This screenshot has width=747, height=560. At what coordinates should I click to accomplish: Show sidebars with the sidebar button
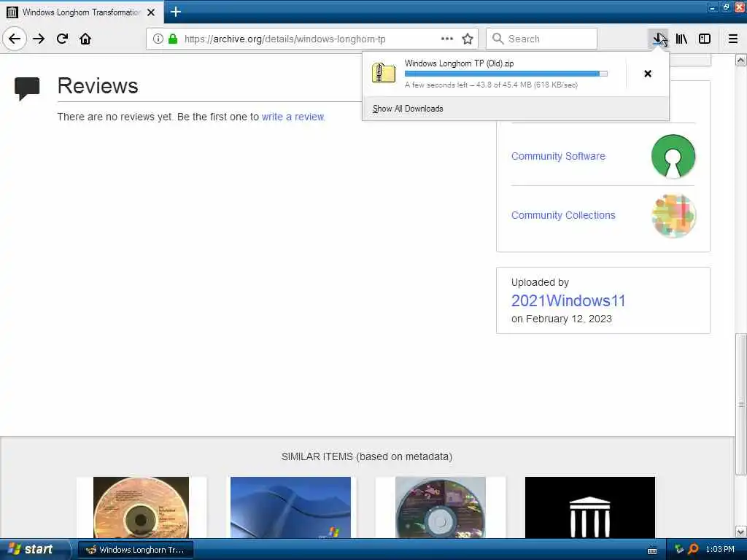704,39
